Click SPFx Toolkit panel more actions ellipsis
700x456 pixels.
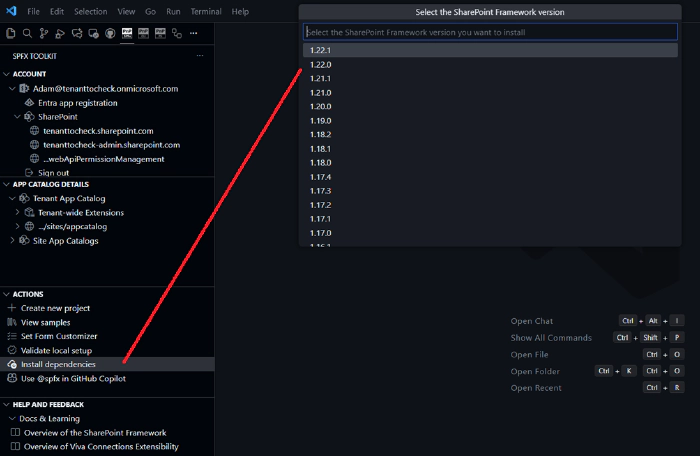pyautogui.click(x=199, y=56)
